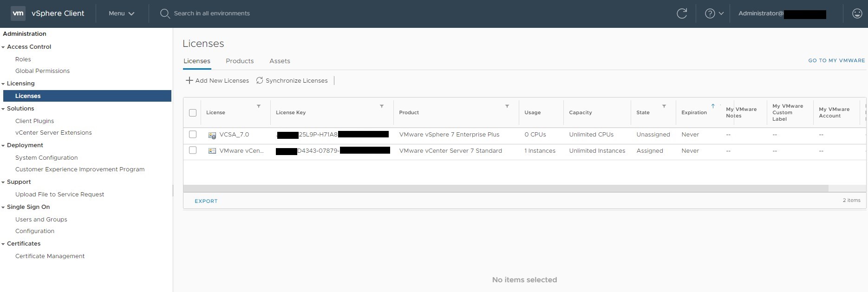
Task: Click VMware vCenter Server 7 Standard cell
Action: coord(450,150)
